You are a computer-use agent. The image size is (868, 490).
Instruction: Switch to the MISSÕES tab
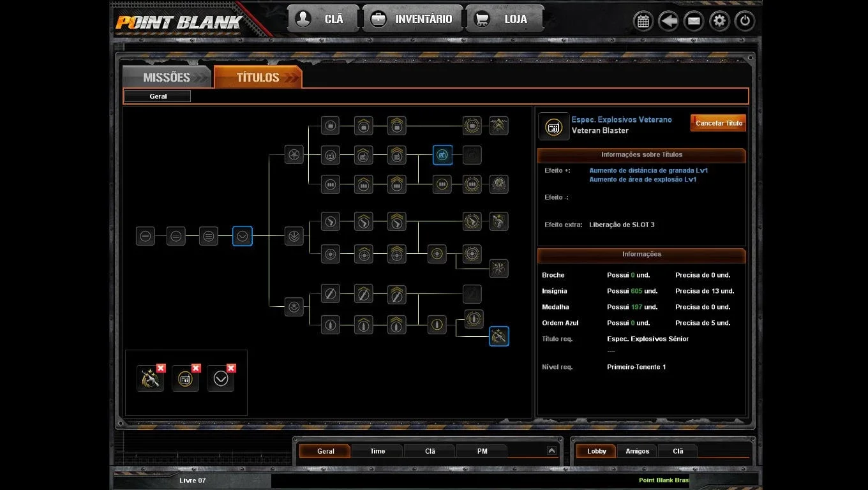167,77
